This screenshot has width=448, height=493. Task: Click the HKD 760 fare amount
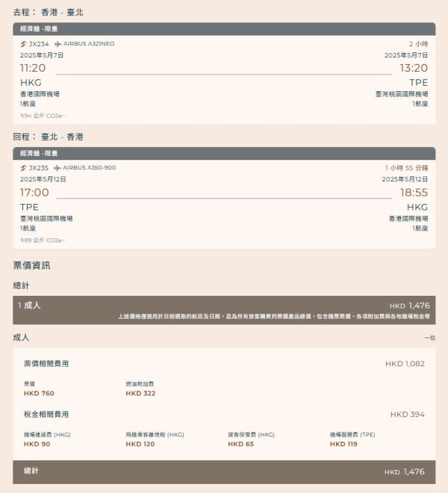[x=39, y=394]
